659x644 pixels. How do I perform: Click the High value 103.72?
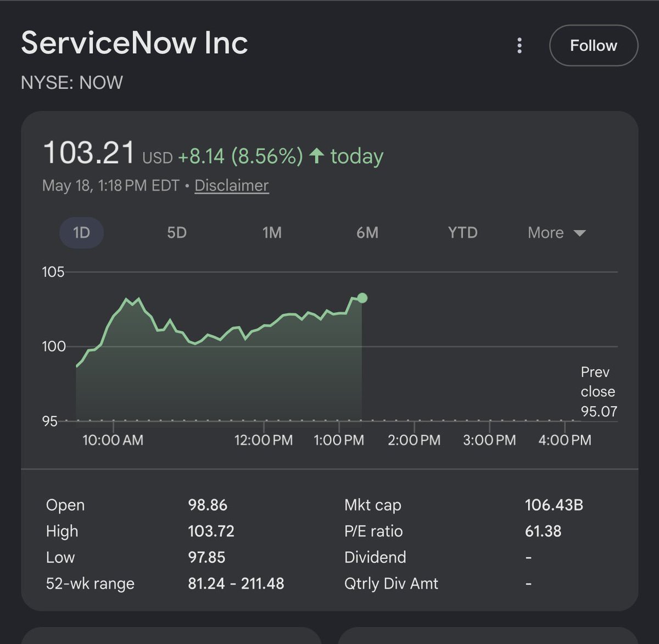click(211, 531)
